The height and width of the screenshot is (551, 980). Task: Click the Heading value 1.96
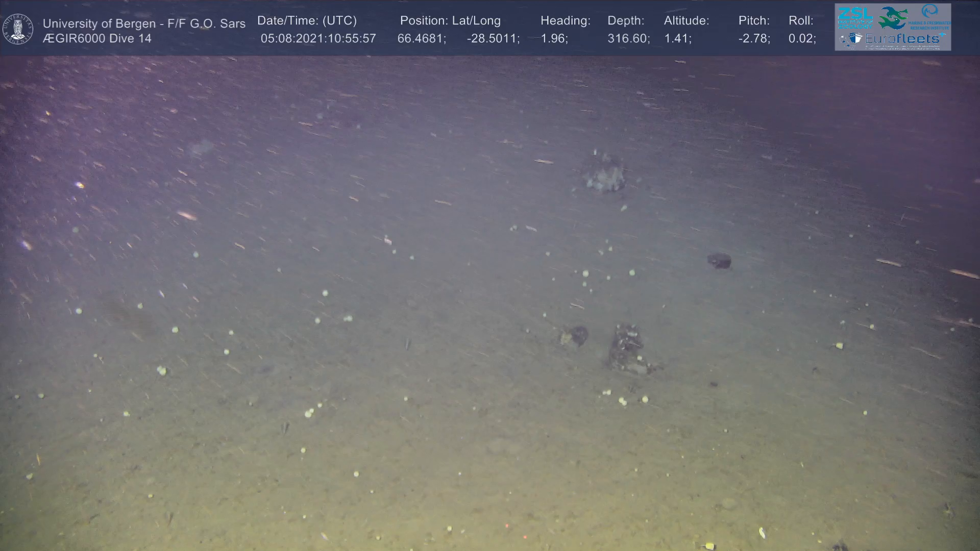tap(554, 38)
